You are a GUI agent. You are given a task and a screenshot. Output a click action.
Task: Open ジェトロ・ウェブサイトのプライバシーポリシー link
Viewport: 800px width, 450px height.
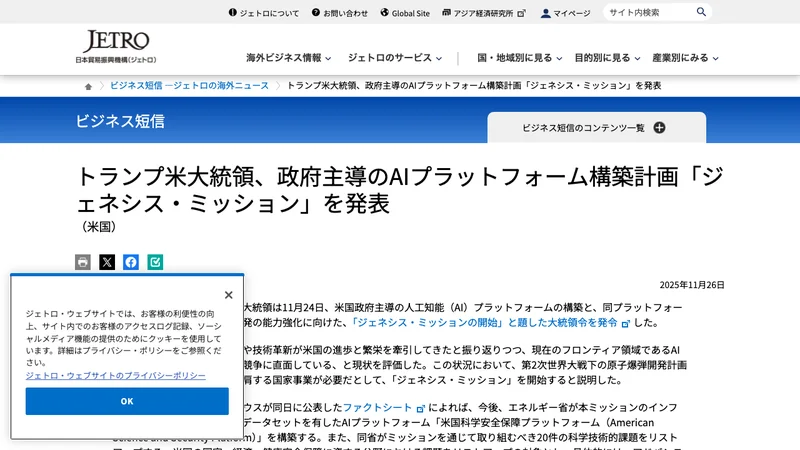click(116, 376)
